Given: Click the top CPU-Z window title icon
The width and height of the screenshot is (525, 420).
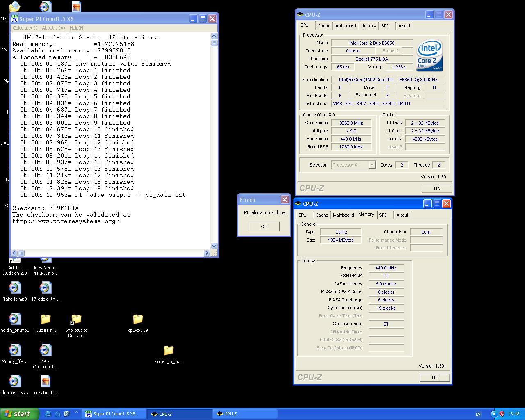Looking at the screenshot, I should pos(300,15).
